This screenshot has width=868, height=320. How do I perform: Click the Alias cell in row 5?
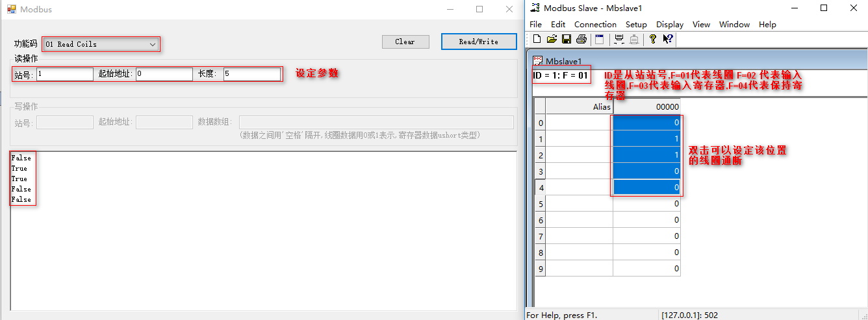580,204
